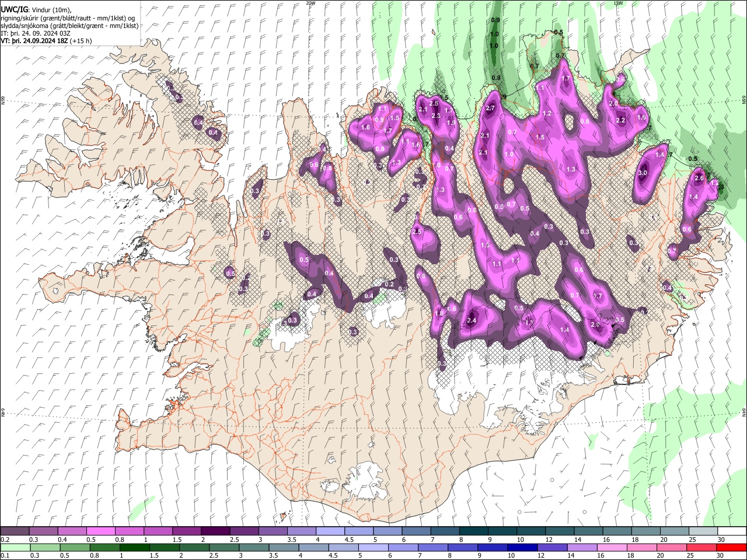Click the 4 lavender snow legend swatch
Image resolution: width=747 pixels, height=560 pixels.
click(330, 531)
